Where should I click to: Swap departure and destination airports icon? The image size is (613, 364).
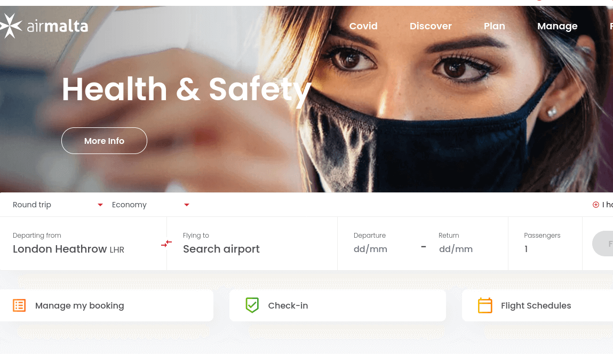[166, 244]
